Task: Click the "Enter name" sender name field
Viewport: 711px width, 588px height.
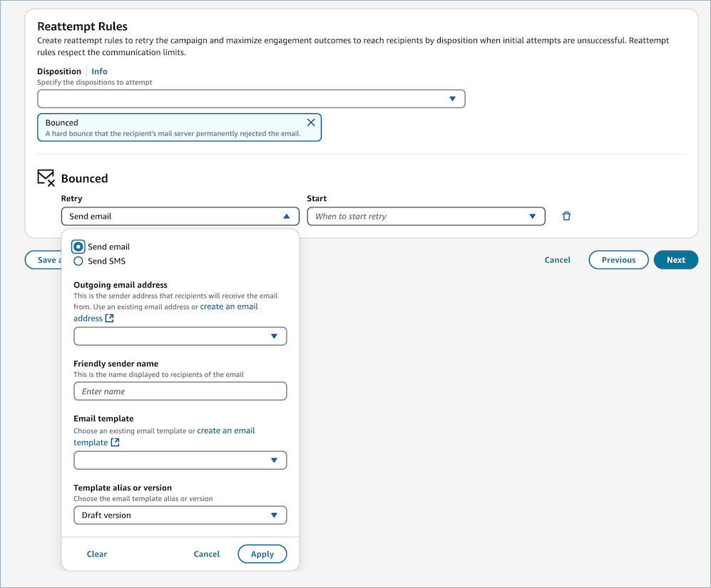Action: (180, 391)
